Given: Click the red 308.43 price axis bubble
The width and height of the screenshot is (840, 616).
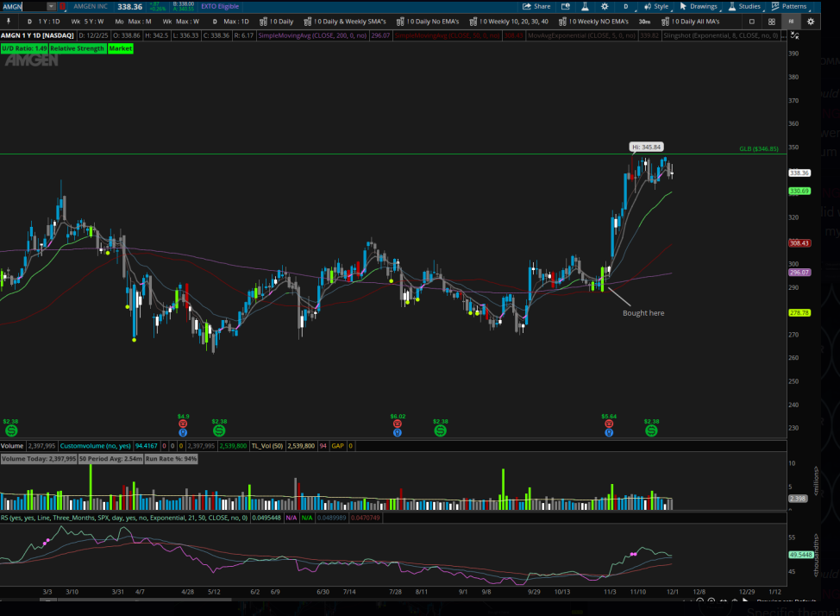Looking at the screenshot, I should pos(799,243).
